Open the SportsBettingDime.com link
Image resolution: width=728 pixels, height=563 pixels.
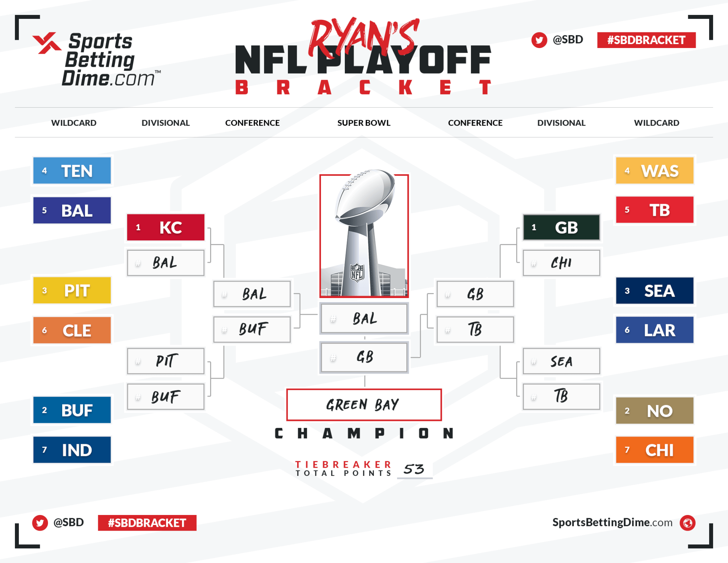612,522
